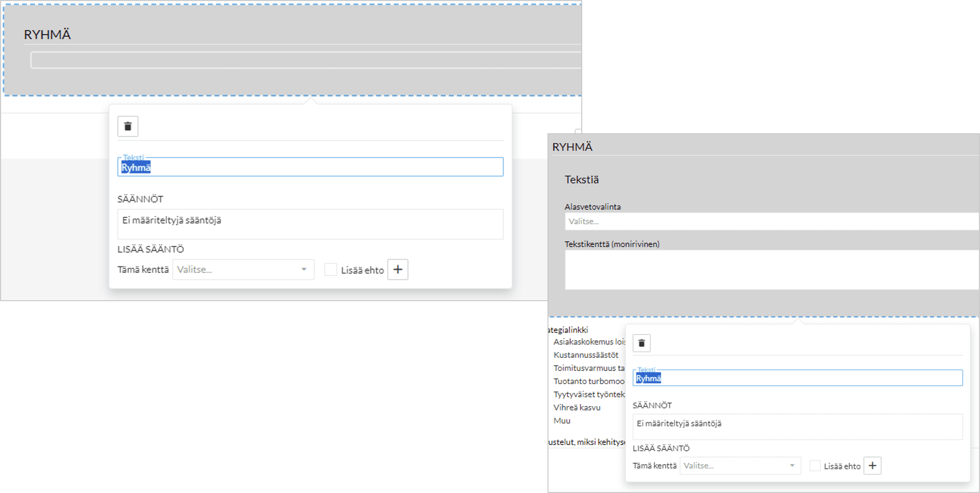Click the left RYHMÄ group heading

point(47,35)
